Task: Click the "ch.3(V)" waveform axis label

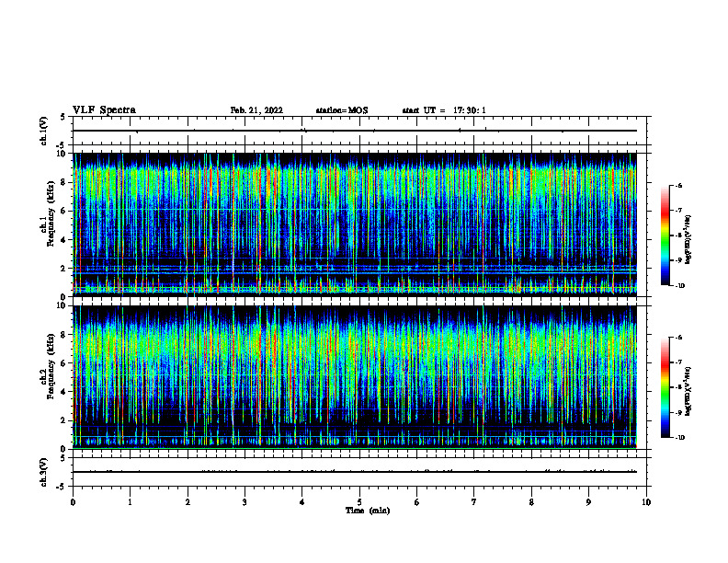Action: click(x=44, y=472)
